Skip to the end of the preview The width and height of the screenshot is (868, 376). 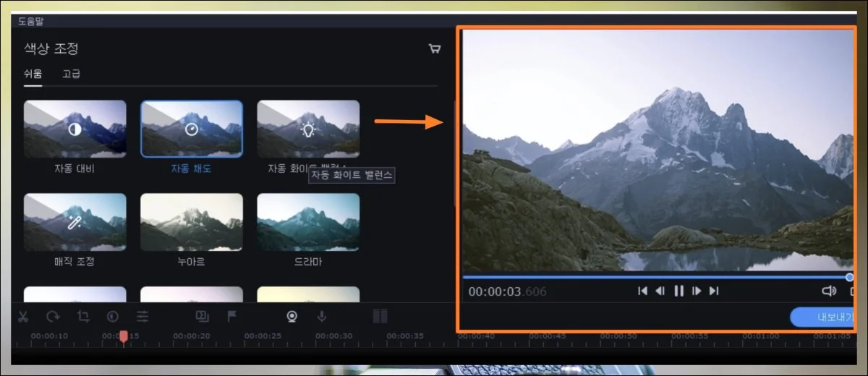pos(714,291)
